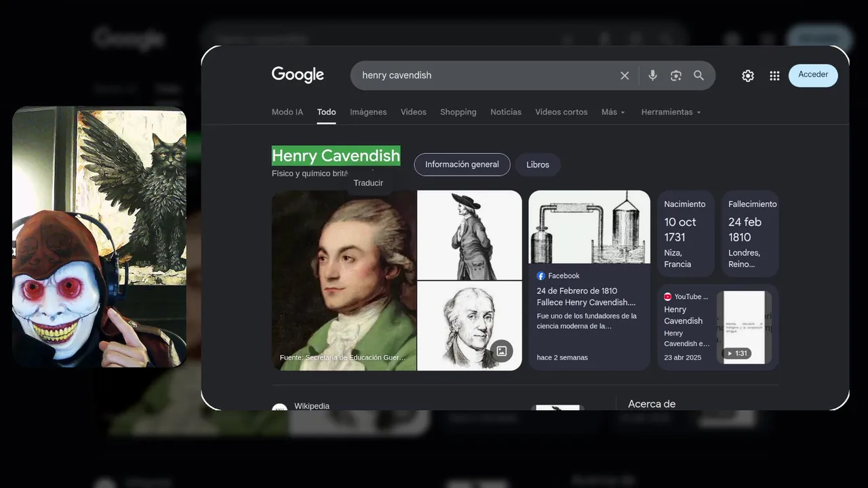Click the YouTube source icon
Image resolution: width=868 pixels, height=488 pixels.
coord(668,297)
